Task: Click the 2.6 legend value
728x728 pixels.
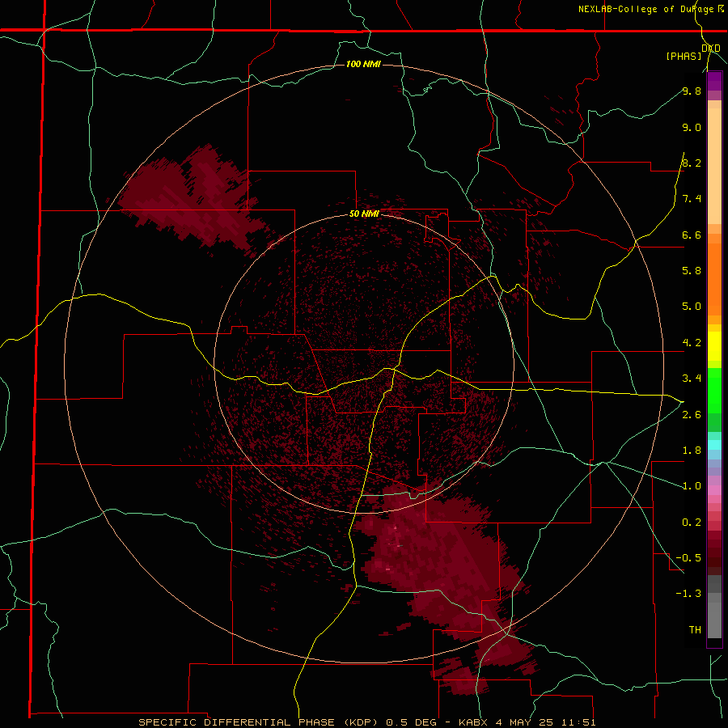Action: (x=692, y=415)
